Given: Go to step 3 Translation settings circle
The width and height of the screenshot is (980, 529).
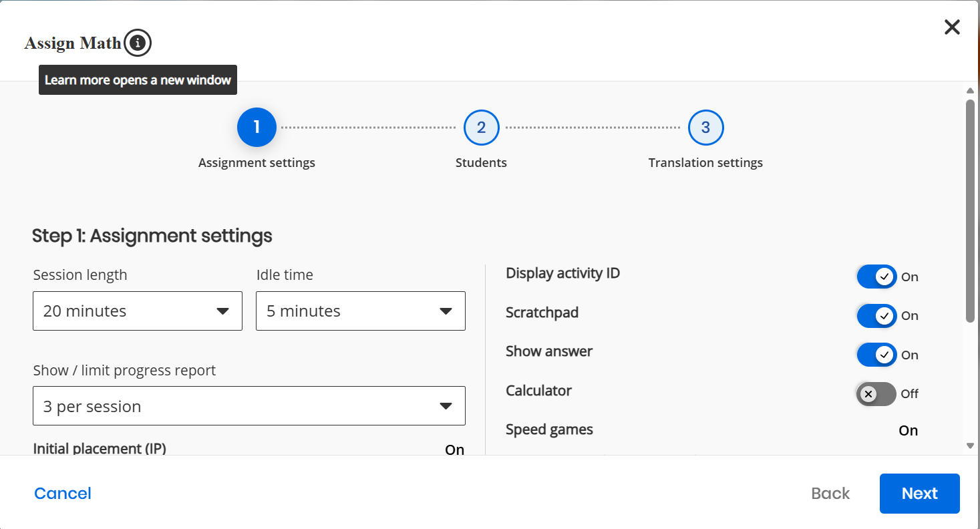Looking at the screenshot, I should (x=705, y=127).
